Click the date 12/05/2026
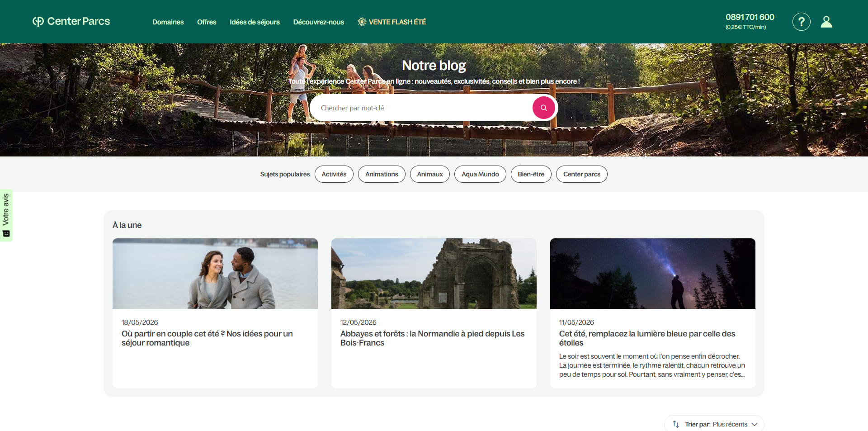This screenshot has height=431, width=868. (x=359, y=322)
